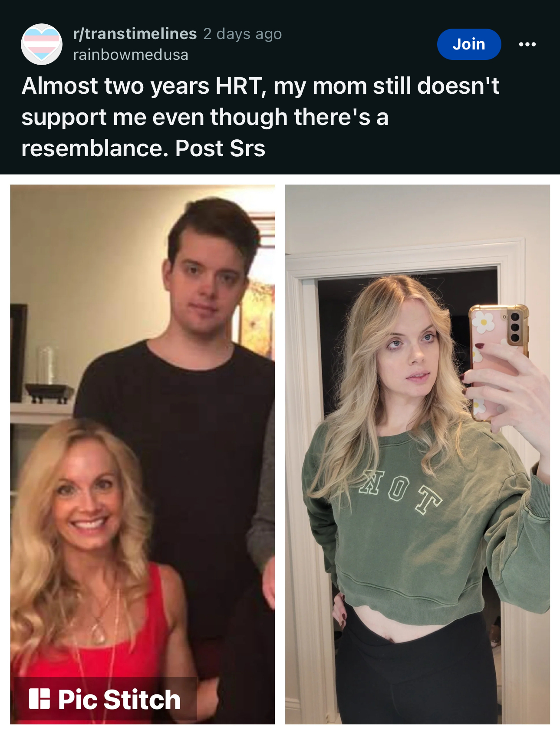Tap the trans flag heart community avatar

pos(42,44)
